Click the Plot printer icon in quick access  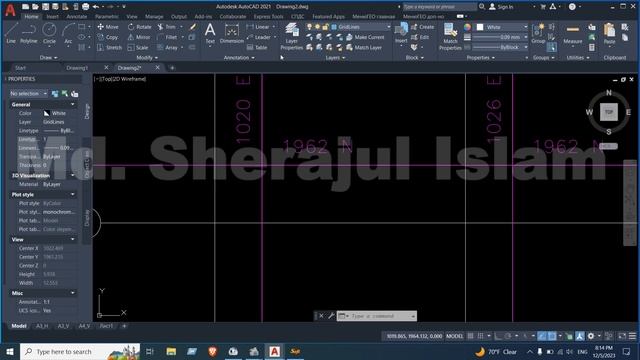tap(85, 7)
